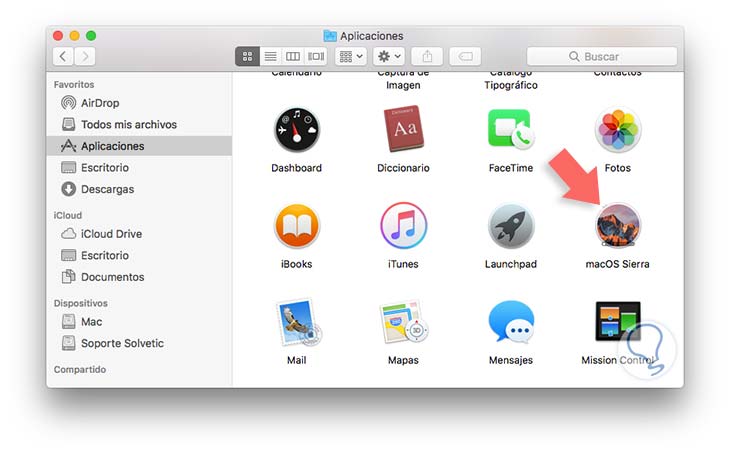Image resolution: width=730 pixels, height=454 pixels.
Task: Select the Mission Control icon
Action: point(618,321)
